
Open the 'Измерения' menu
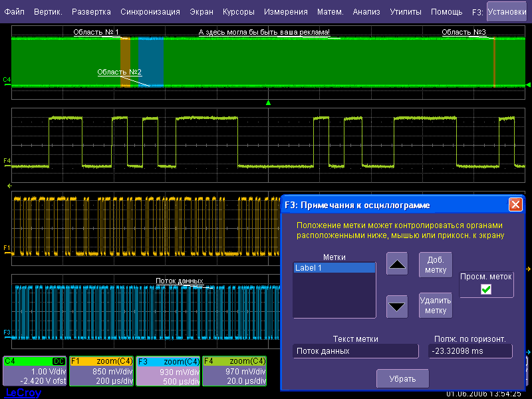pyautogui.click(x=285, y=12)
